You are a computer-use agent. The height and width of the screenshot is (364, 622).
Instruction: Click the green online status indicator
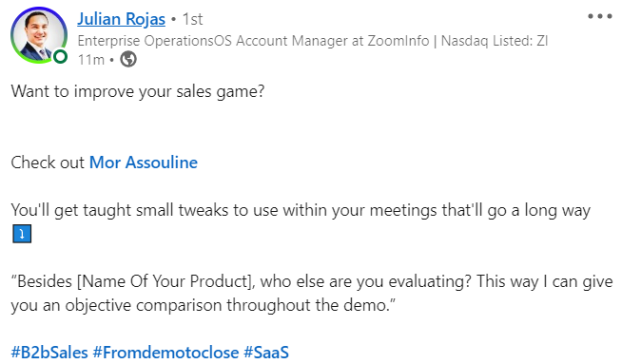tap(60, 57)
